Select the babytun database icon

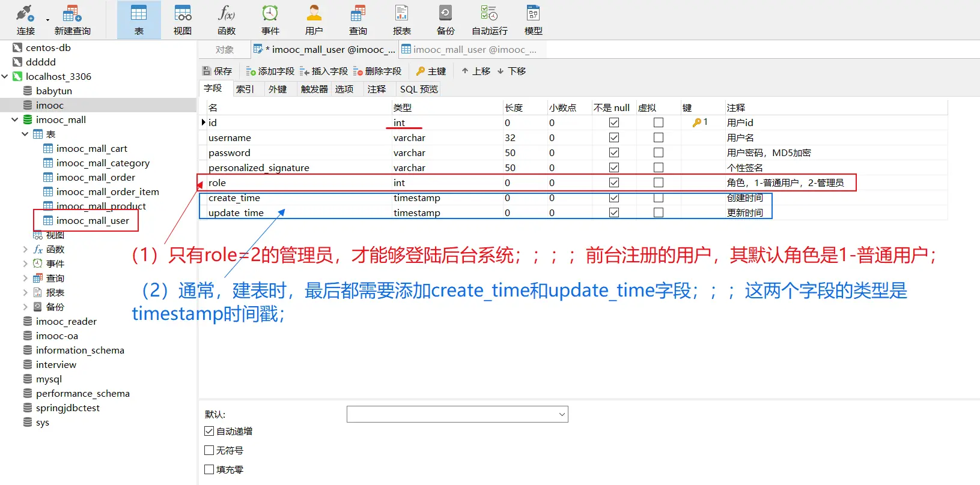28,91
